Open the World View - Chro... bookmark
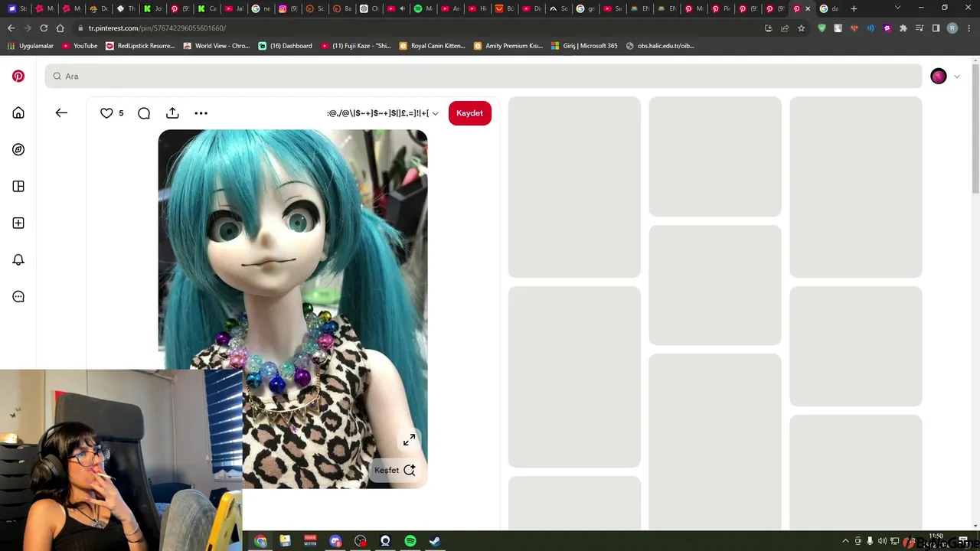 217,46
